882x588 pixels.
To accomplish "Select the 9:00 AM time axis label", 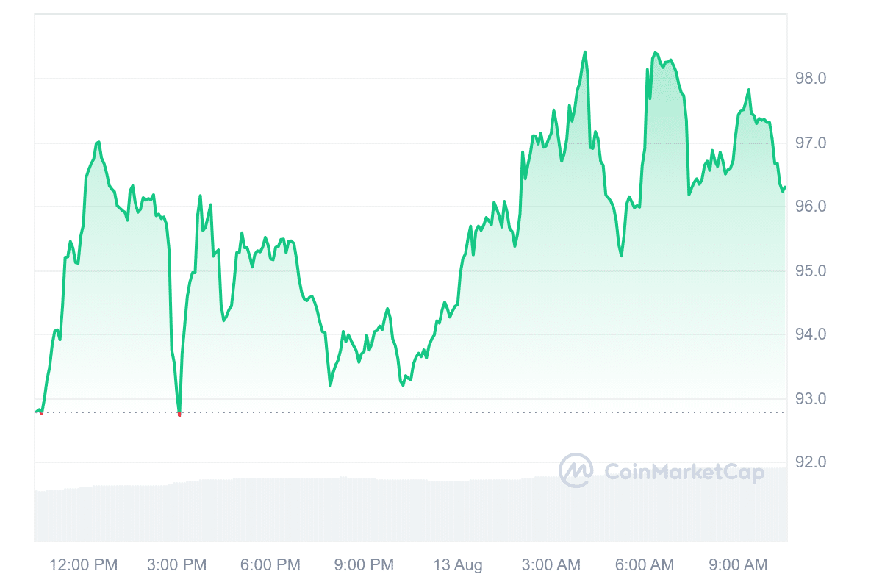I will click(738, 565).
